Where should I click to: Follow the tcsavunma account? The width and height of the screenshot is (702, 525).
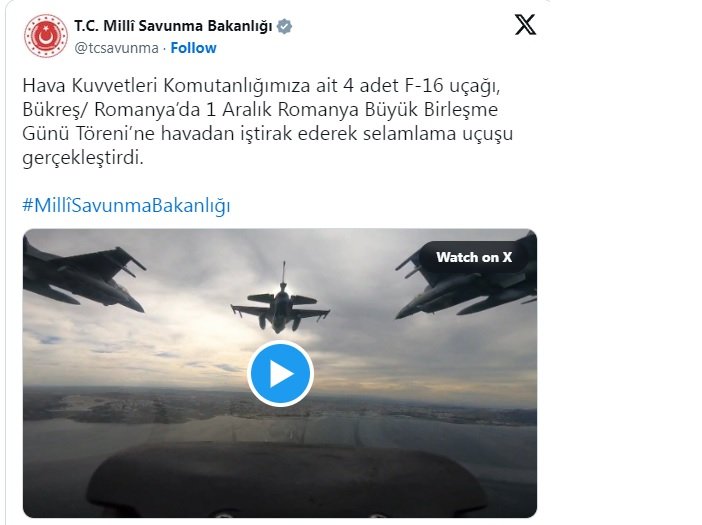(193, 48)
